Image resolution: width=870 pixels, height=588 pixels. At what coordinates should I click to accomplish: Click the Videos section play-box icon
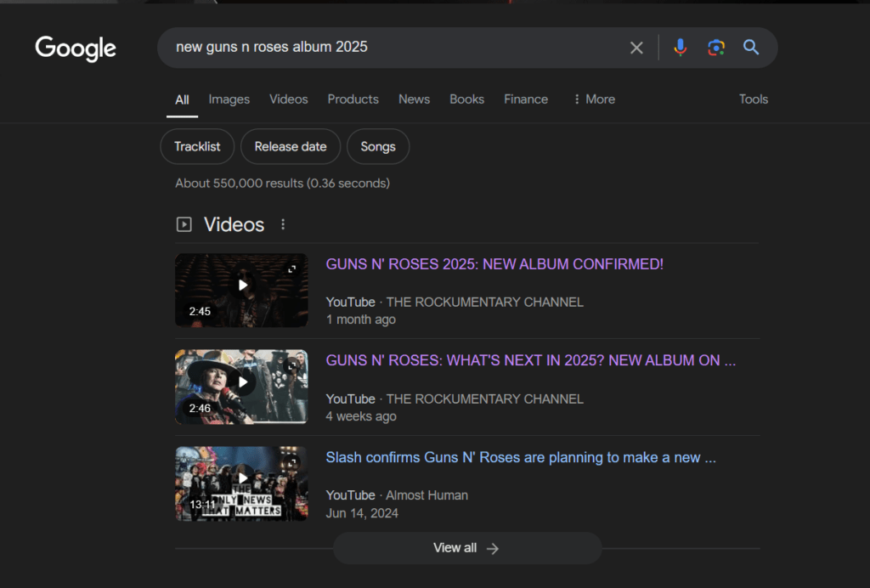(184, 224)
